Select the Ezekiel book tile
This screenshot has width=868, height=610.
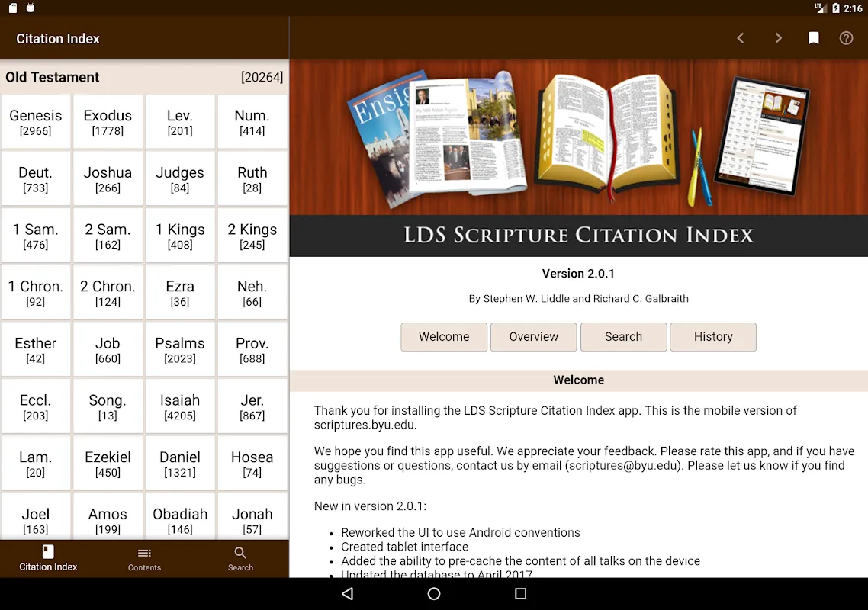[108, 464]
